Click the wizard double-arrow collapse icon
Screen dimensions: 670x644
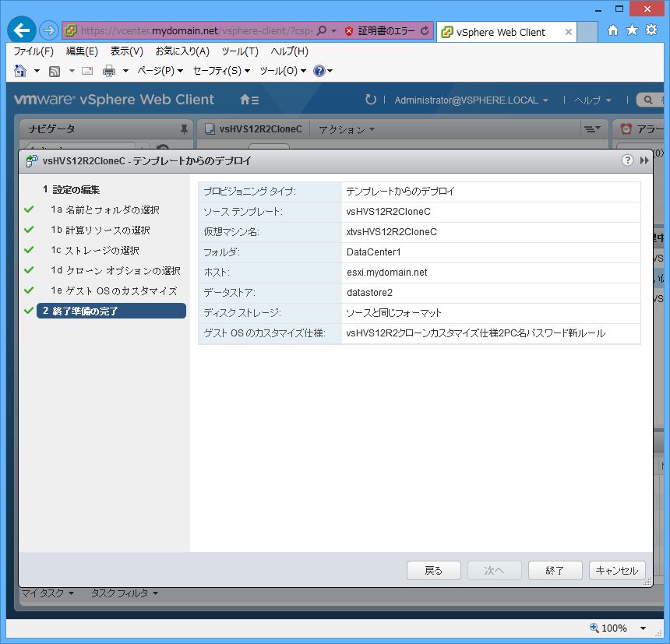(644, 160)
